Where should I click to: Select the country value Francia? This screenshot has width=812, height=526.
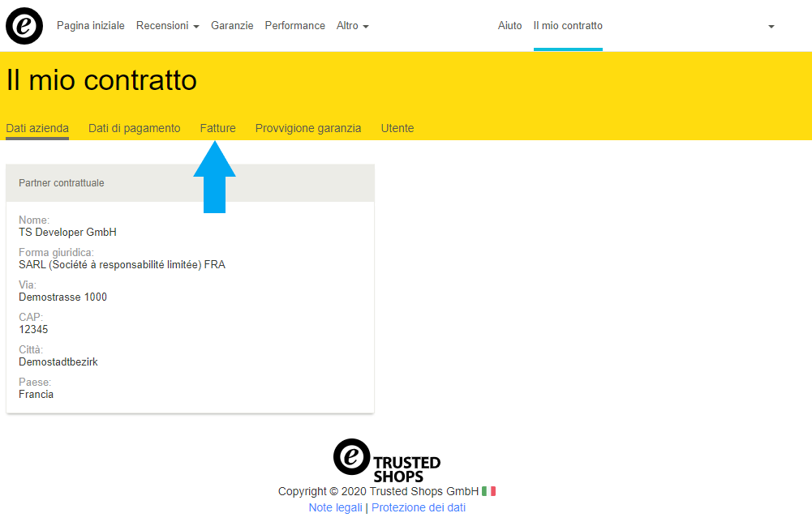click(37, 394)
